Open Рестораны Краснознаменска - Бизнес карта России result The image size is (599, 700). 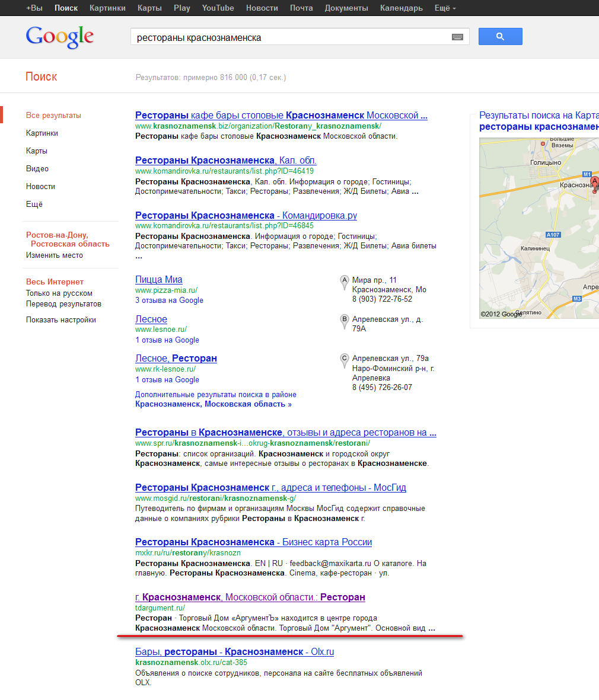point(254,542)
